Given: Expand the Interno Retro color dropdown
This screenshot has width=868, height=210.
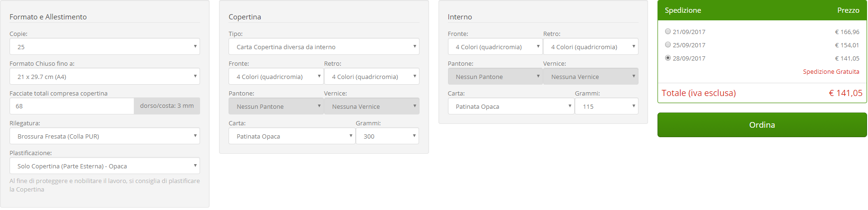Looking at the screenshot, I should [590, 47].
